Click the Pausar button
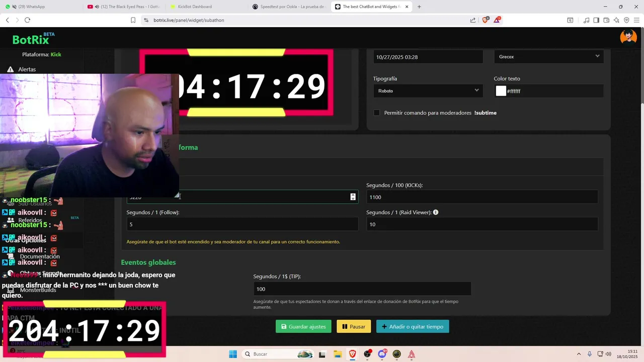Viewport: 644px width, 362px height. click(354, 326)
